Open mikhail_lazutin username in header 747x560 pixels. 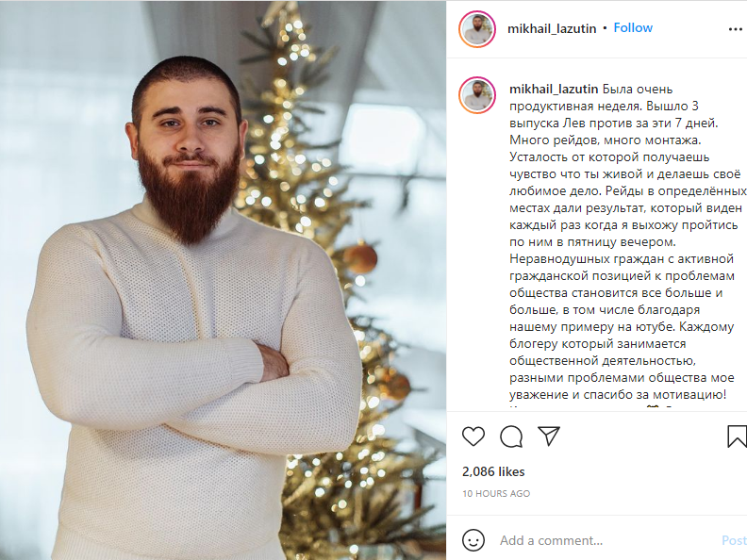click(x=552, y=28)
